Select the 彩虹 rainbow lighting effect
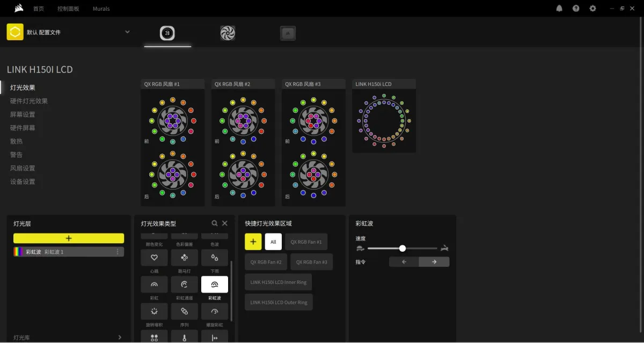Viewport: 644px width, 343px height. (154, 284)
